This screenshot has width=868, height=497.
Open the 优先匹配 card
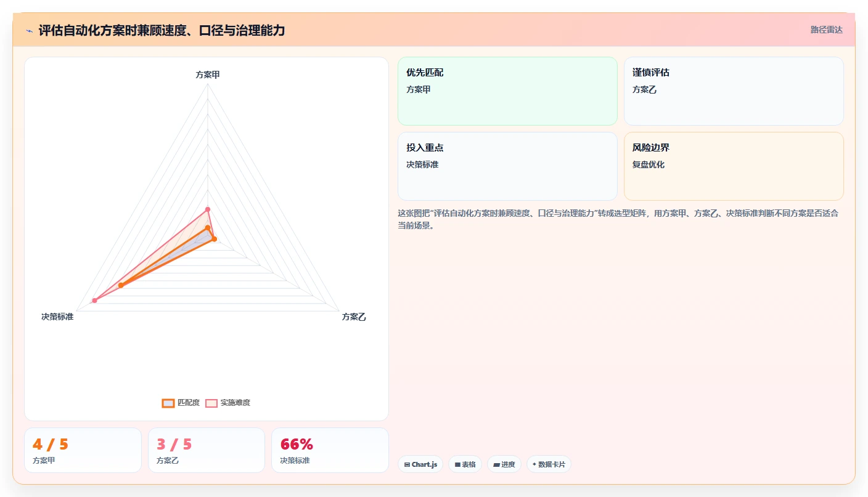point(507,91)
